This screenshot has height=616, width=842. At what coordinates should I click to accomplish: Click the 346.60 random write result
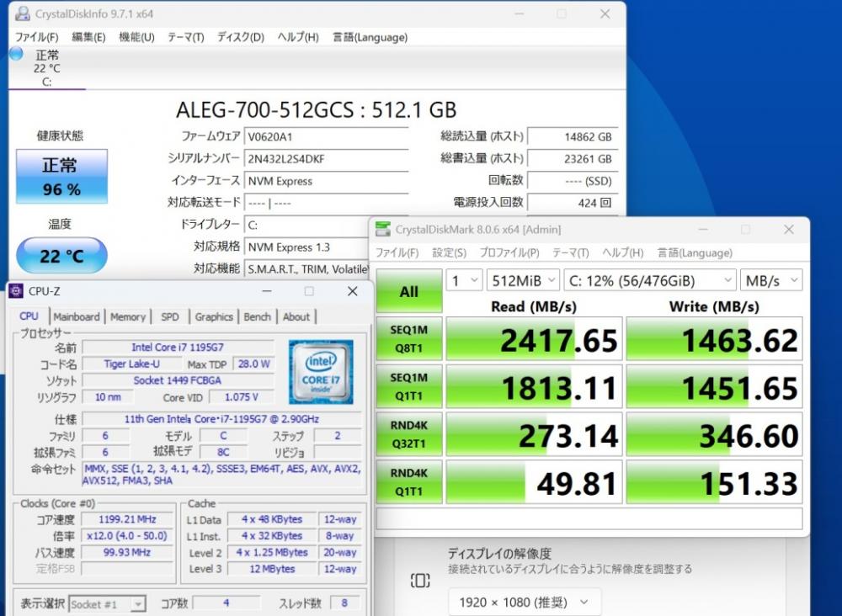click(714, 434)
